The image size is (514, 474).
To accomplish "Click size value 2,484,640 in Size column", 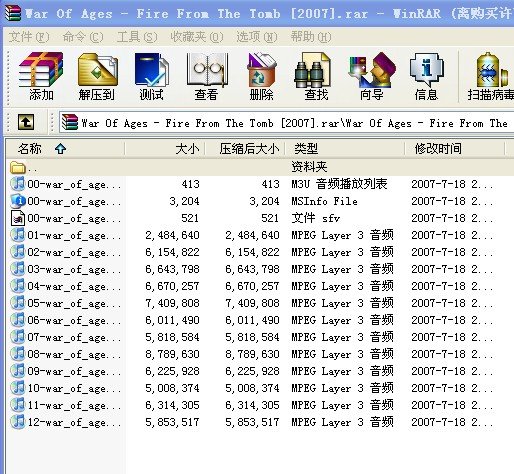I will tap(172, 235).
